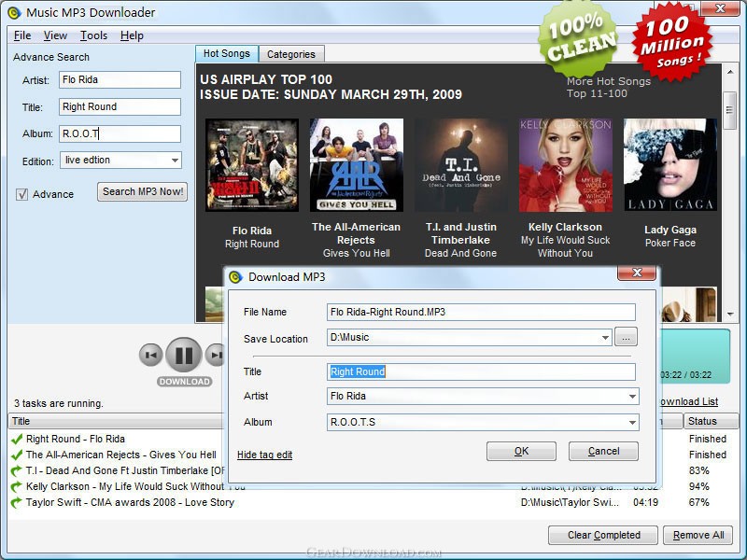Click the DOWNLOAD label button under player
The width and height of the screenshot is (747, 560).
click(184, 382)
